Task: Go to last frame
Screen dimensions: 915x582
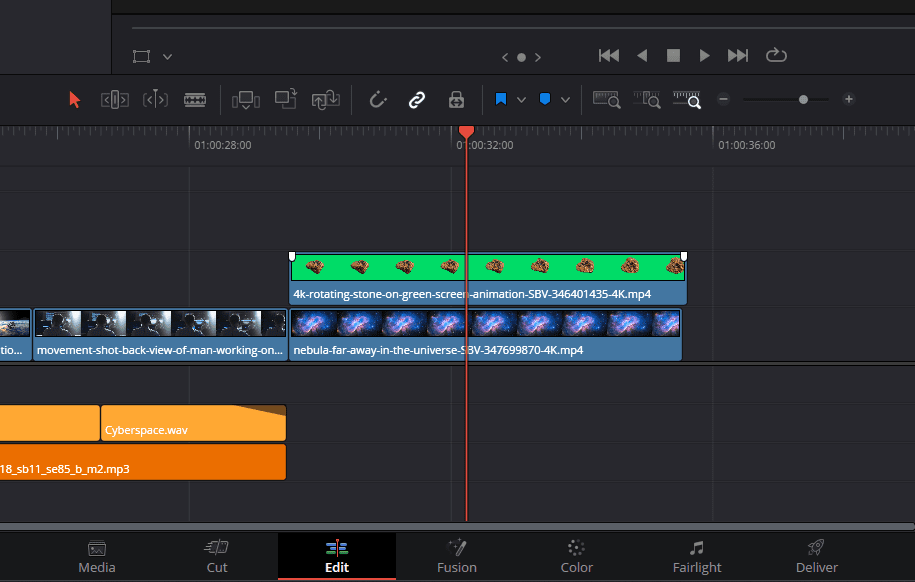Action: (x=738, y=55)
